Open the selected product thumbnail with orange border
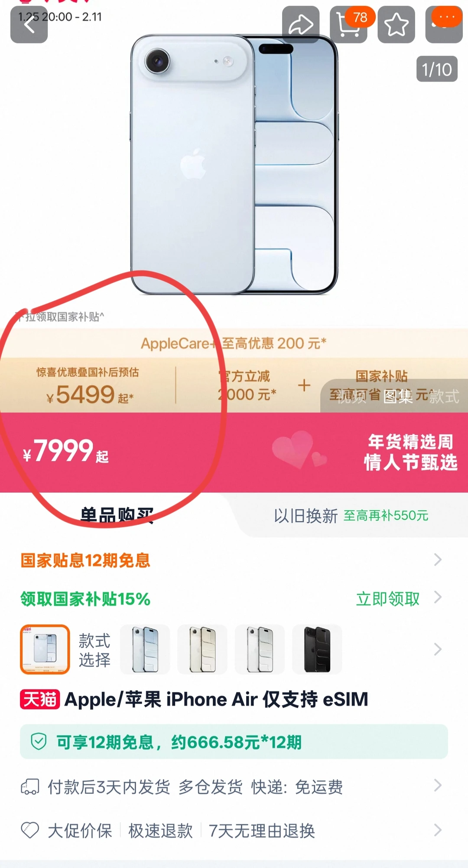468x868 pixels. coord(45,649)
